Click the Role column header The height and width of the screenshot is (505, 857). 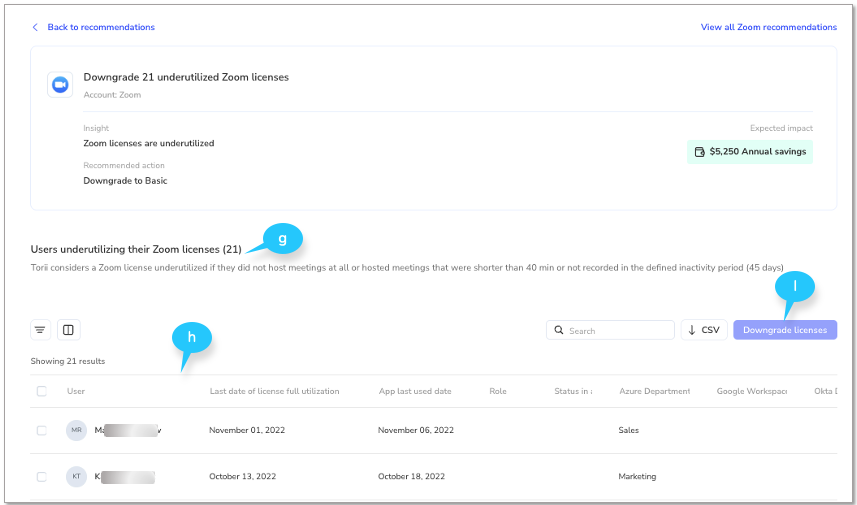coord(498,391)
